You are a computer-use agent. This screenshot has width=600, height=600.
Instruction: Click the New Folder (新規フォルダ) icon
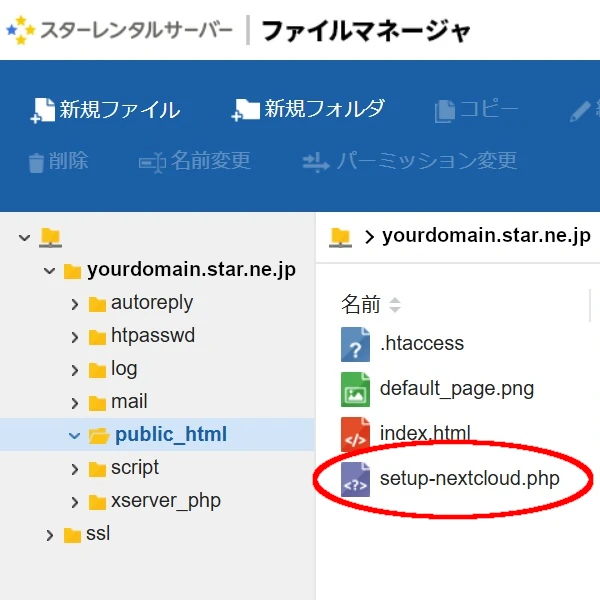click(x=246, y=110)
